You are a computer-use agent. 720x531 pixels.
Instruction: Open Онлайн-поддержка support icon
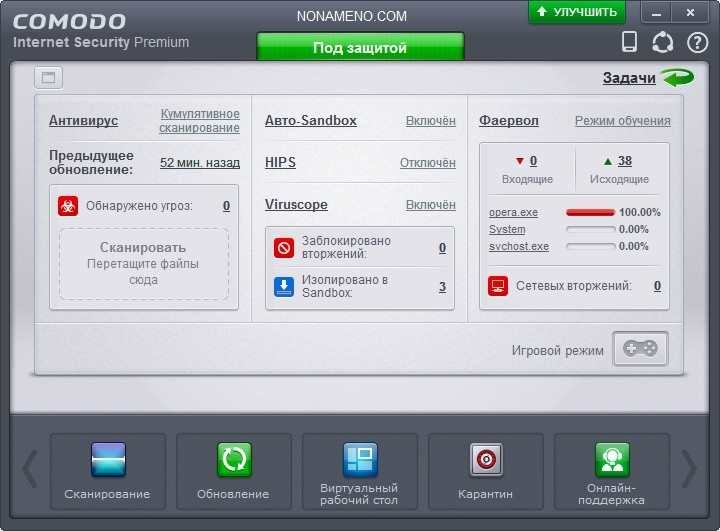coord(611,461)
